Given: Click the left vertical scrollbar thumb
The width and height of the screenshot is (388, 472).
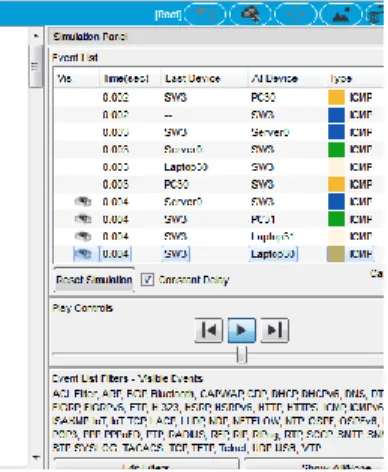Looking at the screenshot, I should (x=35, y=66).
